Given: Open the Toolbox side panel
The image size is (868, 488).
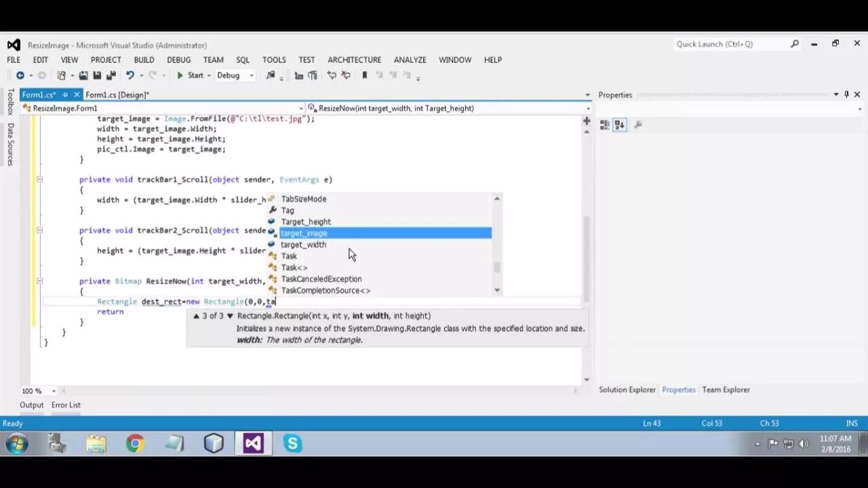Looking at the screenshot, I should tap(10, 102).
